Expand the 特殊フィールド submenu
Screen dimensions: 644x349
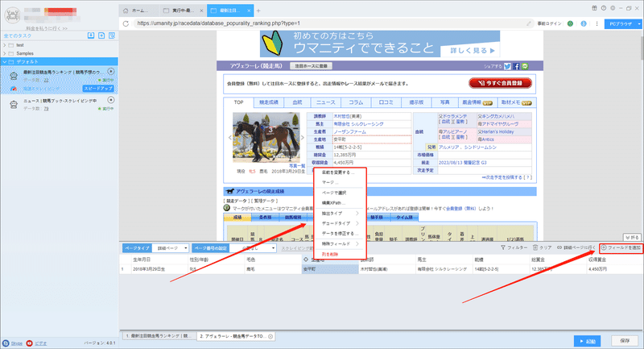coord(340,243)
